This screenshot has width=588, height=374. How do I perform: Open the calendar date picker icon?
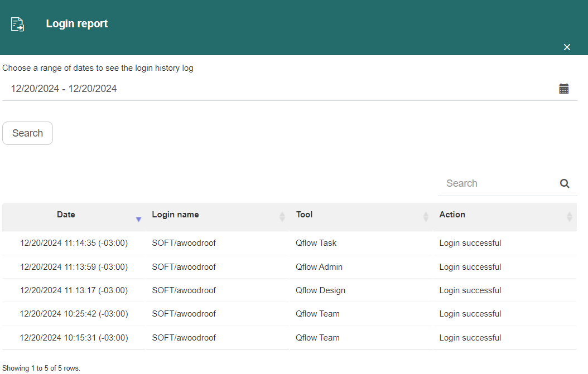pyautogui.click(x=563, y=89)
